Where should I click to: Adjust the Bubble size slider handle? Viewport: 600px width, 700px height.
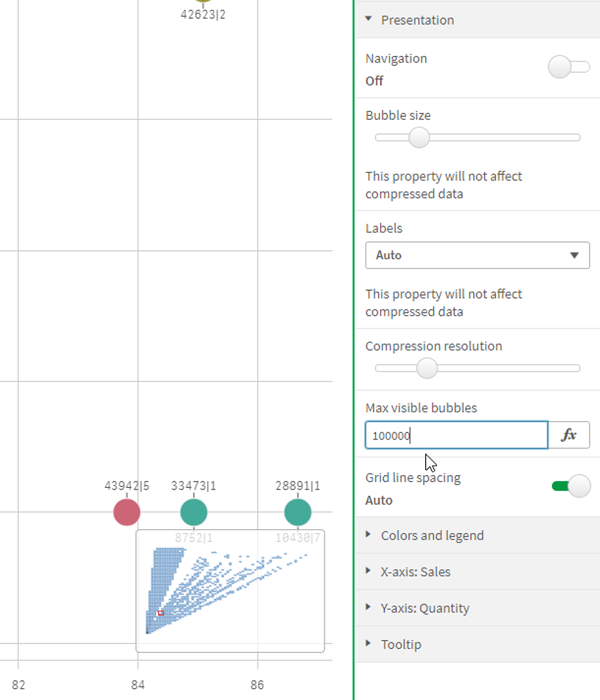click(419, 137)
